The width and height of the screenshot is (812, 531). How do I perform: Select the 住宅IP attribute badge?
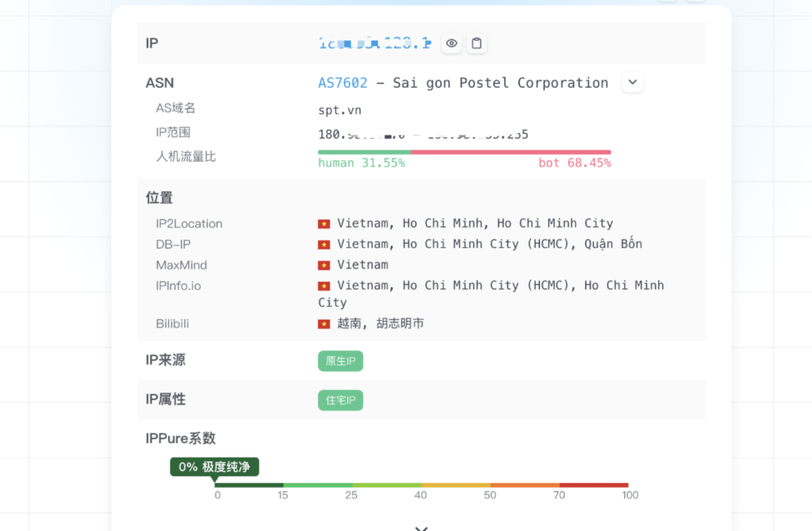click(340, 400)
